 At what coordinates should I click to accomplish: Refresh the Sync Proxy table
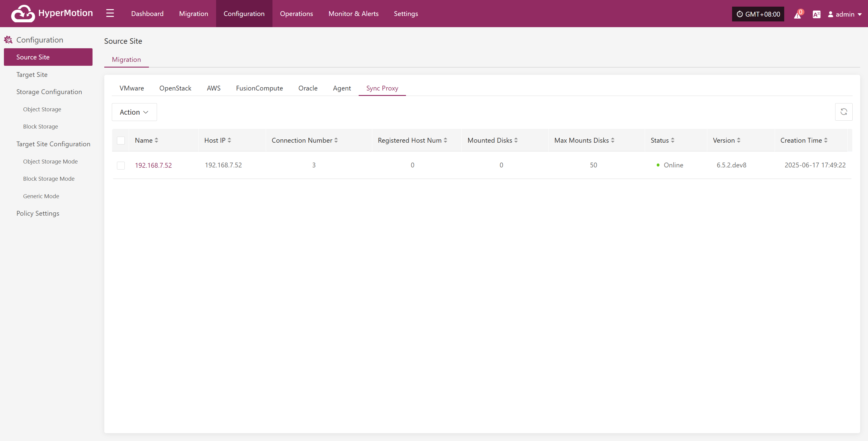tap(844, 112)
